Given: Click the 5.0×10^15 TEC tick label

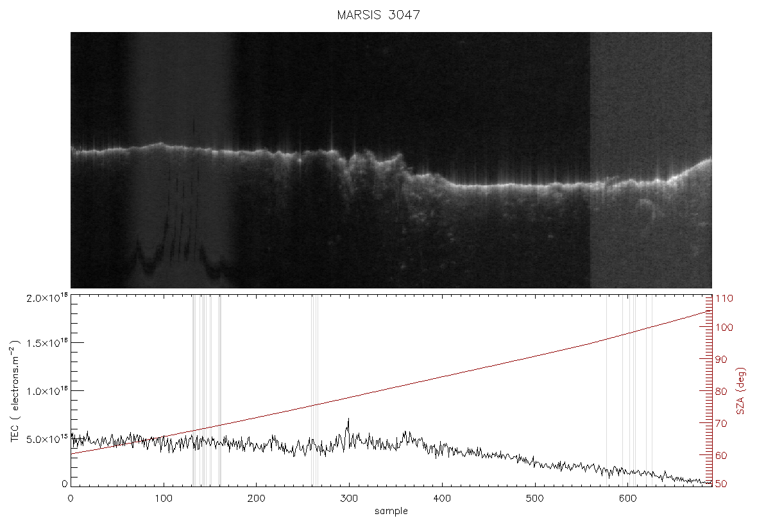Looking at the screenshot, I should (x=47, y=438).
